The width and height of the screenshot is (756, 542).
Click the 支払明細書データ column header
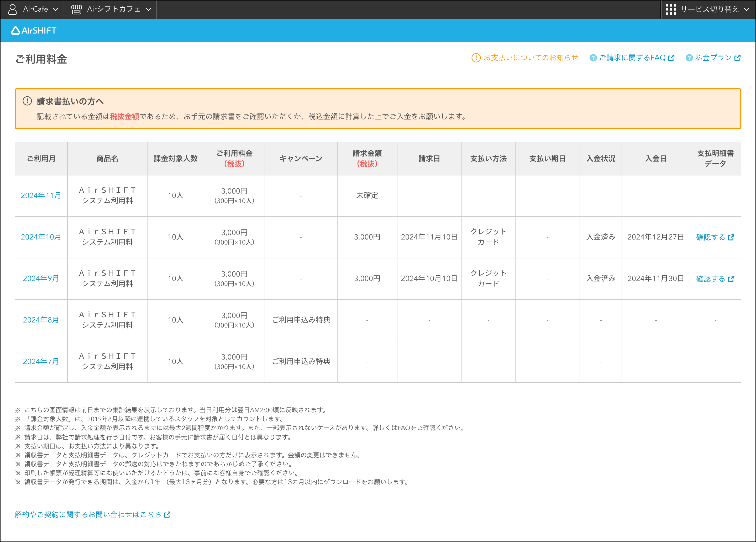pyautogui.click(x=715, y=158)
